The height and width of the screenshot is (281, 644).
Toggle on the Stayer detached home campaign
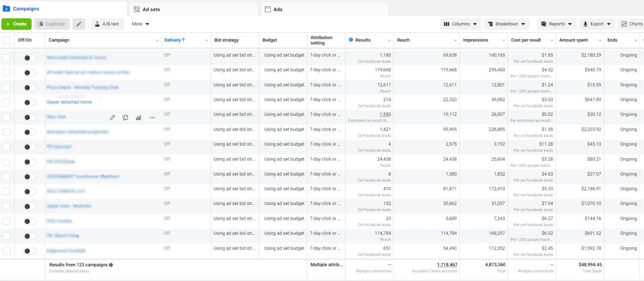click(29, 103)
